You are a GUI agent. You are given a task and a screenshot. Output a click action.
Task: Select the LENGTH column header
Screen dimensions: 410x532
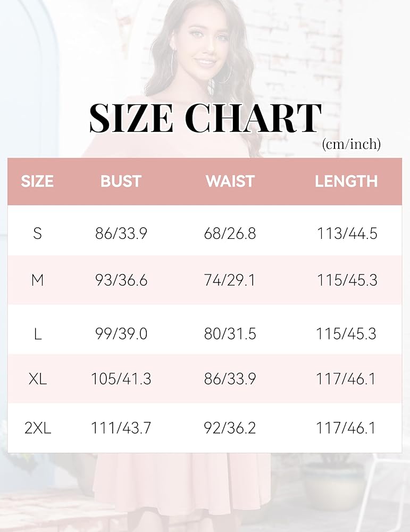click(346, 181)
